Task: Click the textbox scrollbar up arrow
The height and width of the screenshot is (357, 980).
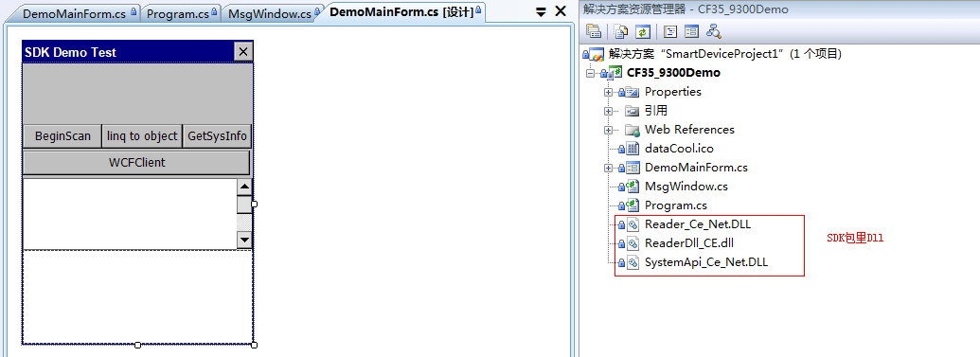Action: [244, 187]
